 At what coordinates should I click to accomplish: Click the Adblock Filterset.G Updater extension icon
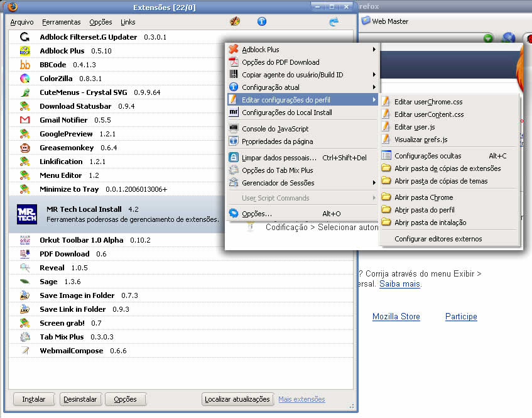24,36
